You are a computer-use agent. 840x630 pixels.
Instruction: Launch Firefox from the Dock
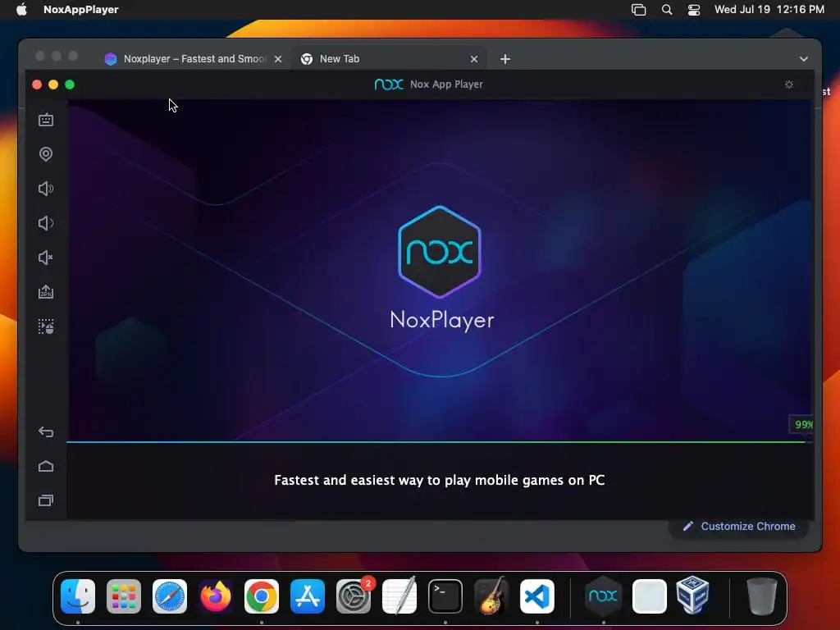pyautogui.click(x=216, y=596)
